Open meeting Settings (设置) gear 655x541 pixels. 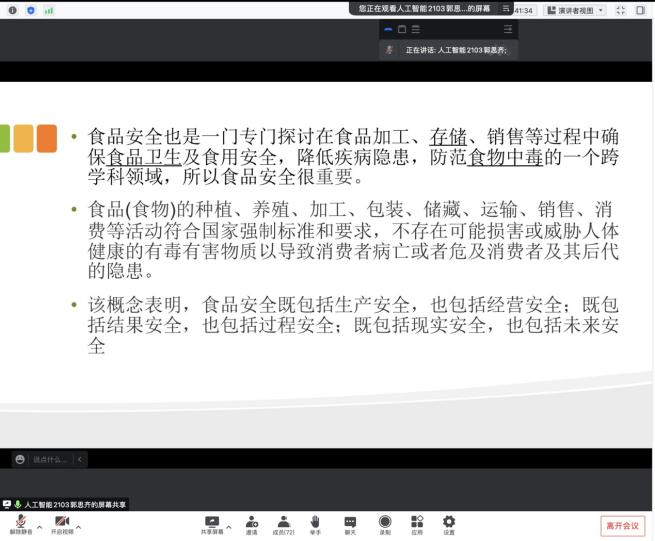coord(449,524)
